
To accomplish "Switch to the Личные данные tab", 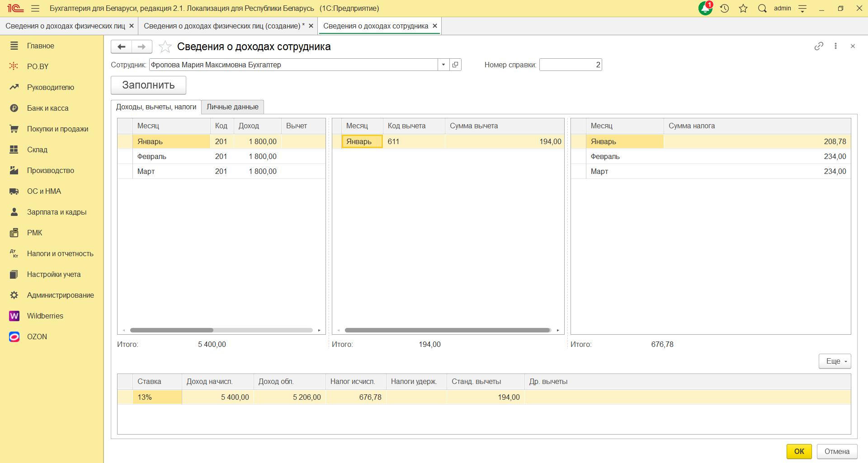I will tap(232, 107).
